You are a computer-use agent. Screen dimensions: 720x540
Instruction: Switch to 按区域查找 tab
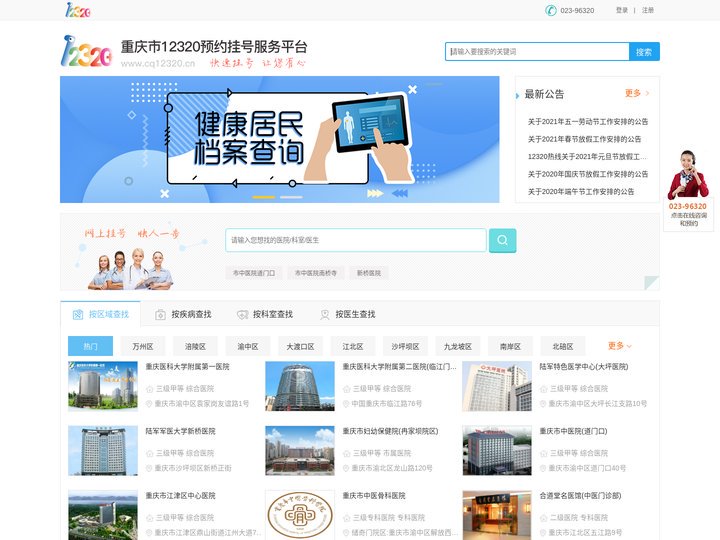coord(101,314)
